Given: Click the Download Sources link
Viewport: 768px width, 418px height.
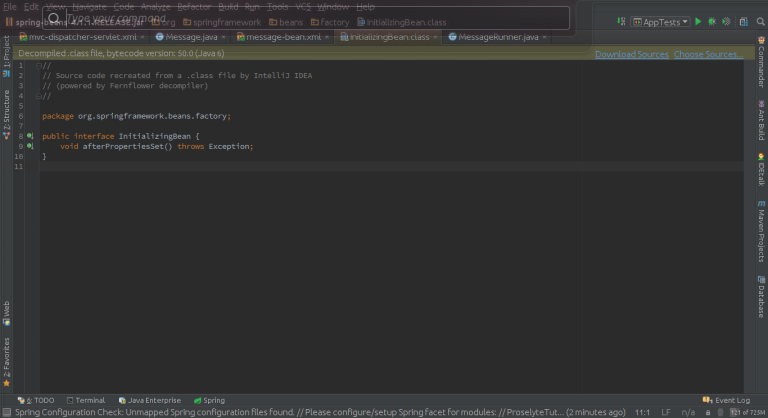Looking at the screenshot, I should pyautogui.click(x=631, y=53).
